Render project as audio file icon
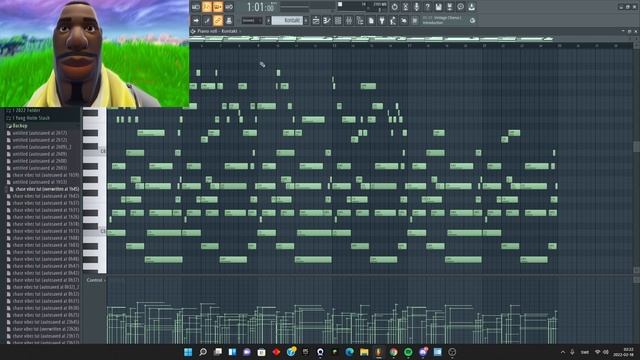The height and width of the screenshot is (360, 640). coord(449,7)
